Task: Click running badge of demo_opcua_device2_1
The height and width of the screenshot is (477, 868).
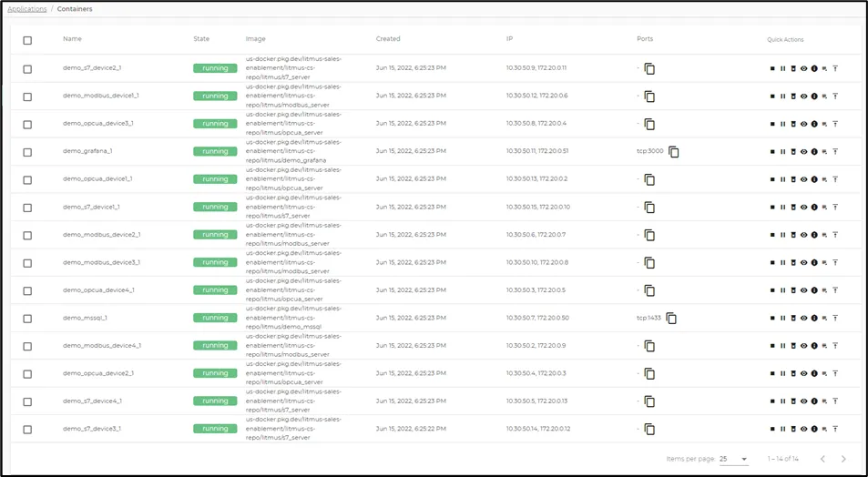Action: click(x=215, y=373)
